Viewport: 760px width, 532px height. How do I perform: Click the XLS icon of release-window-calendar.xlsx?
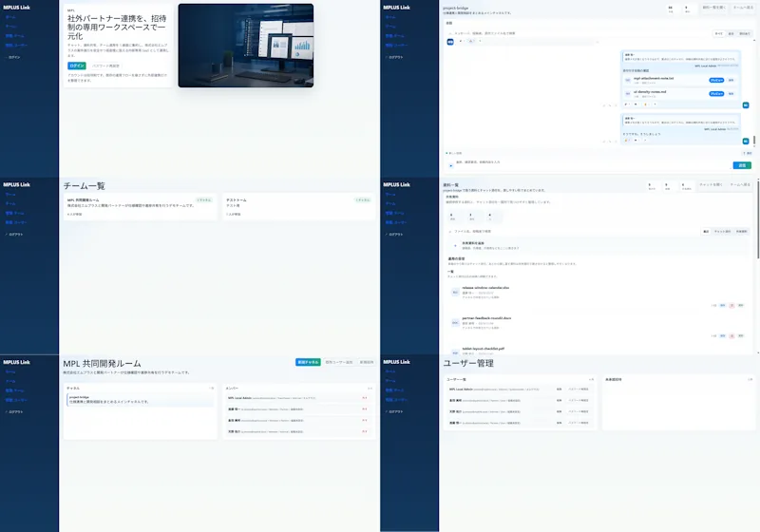pyautogui.click(x=455, y=293)
